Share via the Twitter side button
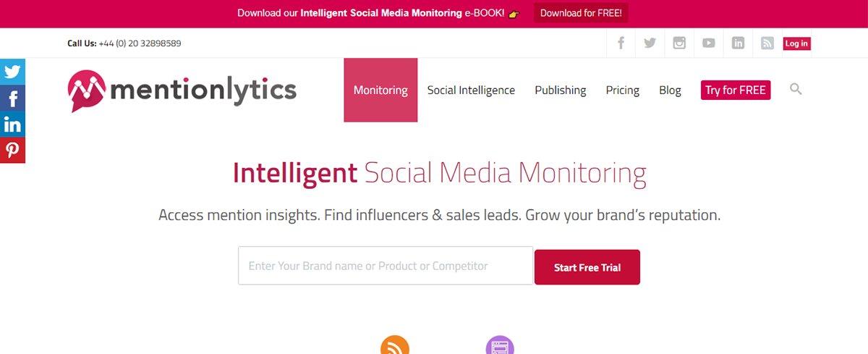This screenshot has height=354, width=868. pyautogui.click(x=12, y=72)
